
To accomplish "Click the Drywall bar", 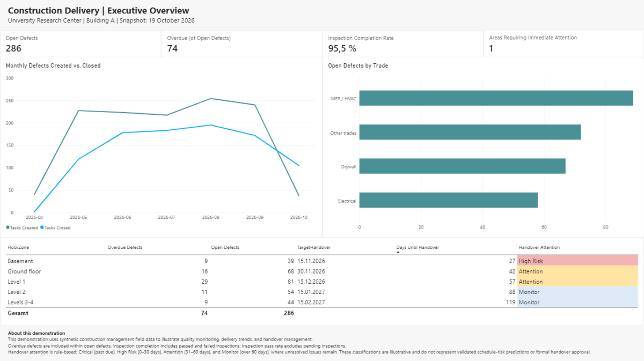I will (x=462, y=166).
